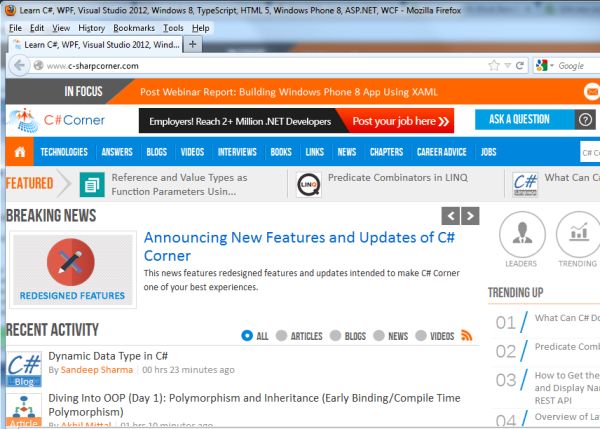Go to next breaking news item
The width and height of the screenshot is (600, 429).
[470, 216]
